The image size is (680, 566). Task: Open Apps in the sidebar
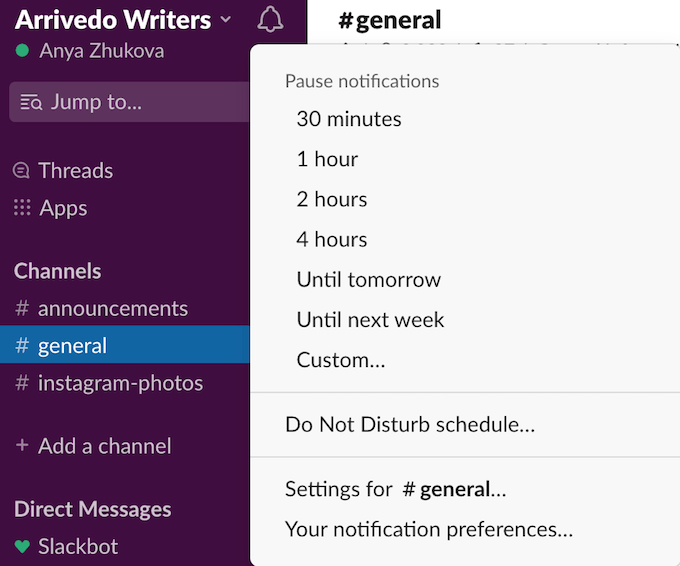[63, 208]
